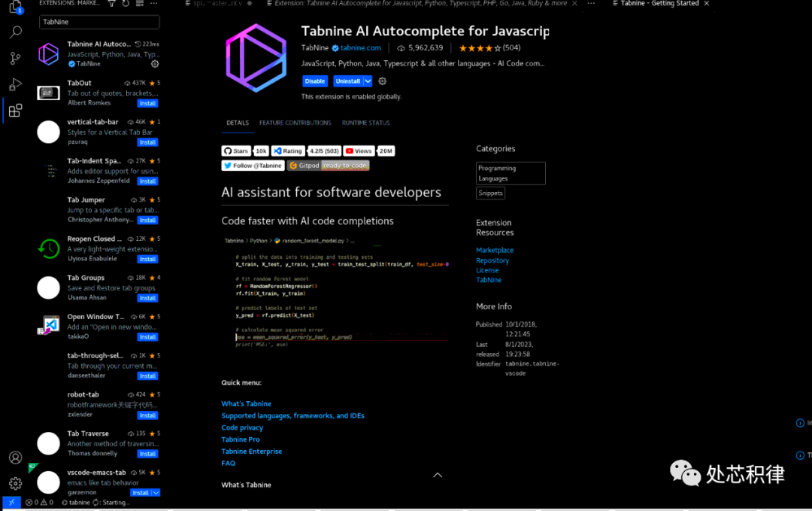This screenshot has width=812, height=511.
Task: Open the Source Control view
Action: (x=16, y=58)
